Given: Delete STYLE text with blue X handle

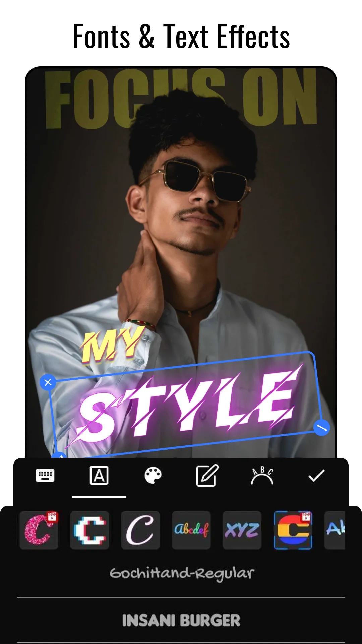Looking at the screenshot, I should tap(48, 382).
